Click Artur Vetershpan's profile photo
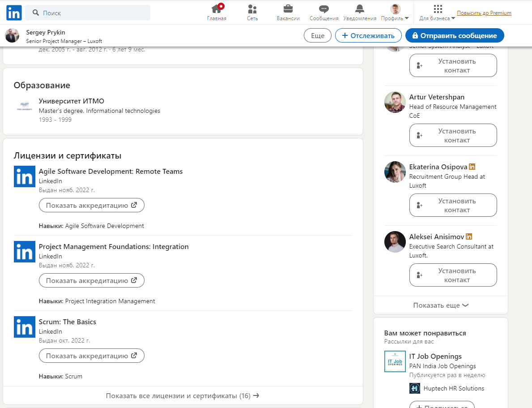Viewport: 532px width, 408px height. click(x=395, y=102)
